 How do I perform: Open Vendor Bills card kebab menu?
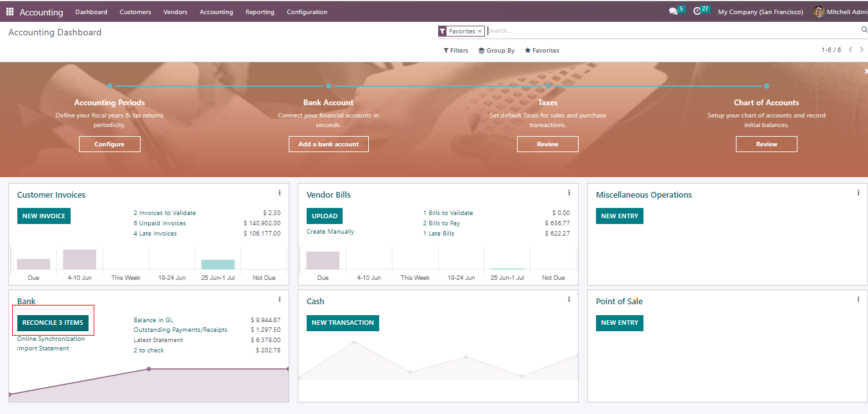[x=569, y=193]
